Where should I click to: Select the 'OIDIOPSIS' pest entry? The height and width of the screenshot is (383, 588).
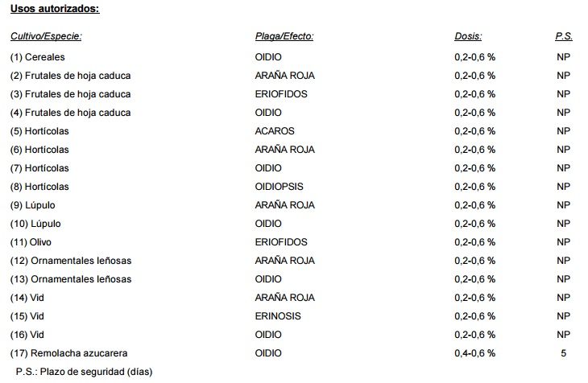(279, 187)
